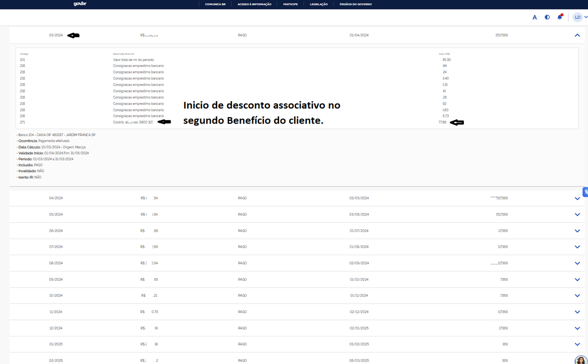Click PAGO status in 08/2024 row
Image resolution: width=588 pixels, height=364 pixels.
(242, 263)
